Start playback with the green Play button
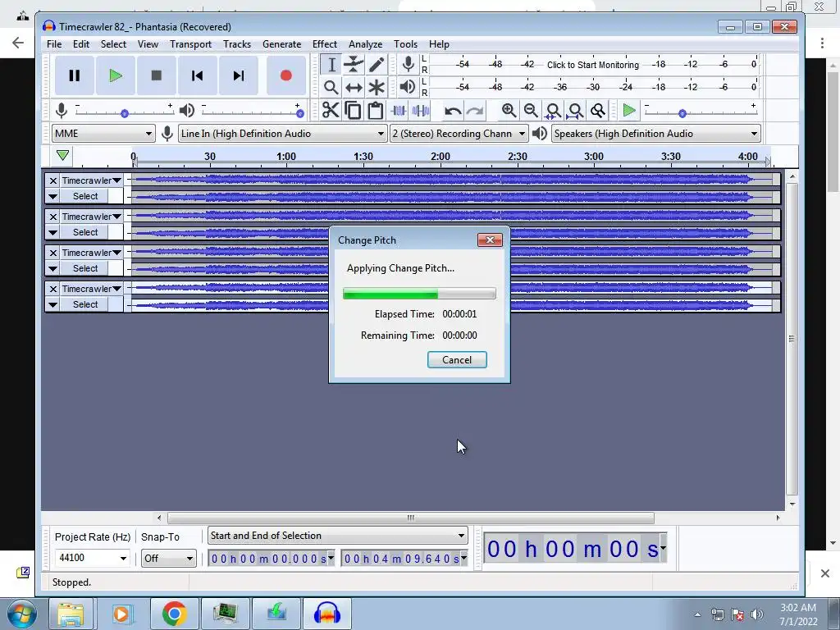840x630 pixels. (x=115, y=75)
